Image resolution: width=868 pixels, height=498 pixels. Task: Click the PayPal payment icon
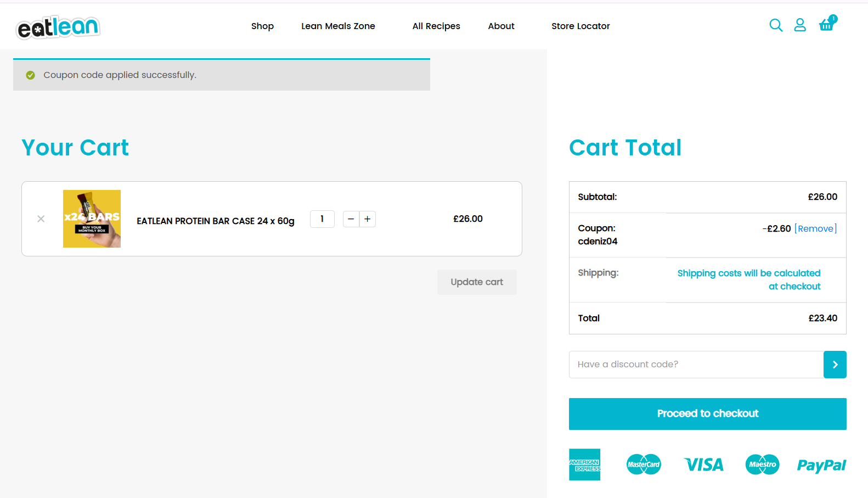821,466
